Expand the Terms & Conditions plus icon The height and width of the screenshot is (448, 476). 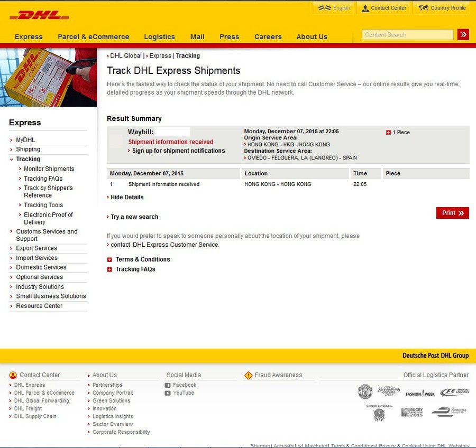pyautogui.click(x=109, y=259)
